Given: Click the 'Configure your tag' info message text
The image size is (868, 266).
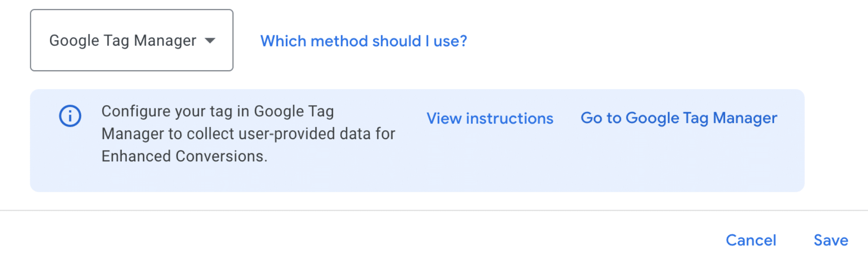Looking at the screenshot, I should 248,133.
